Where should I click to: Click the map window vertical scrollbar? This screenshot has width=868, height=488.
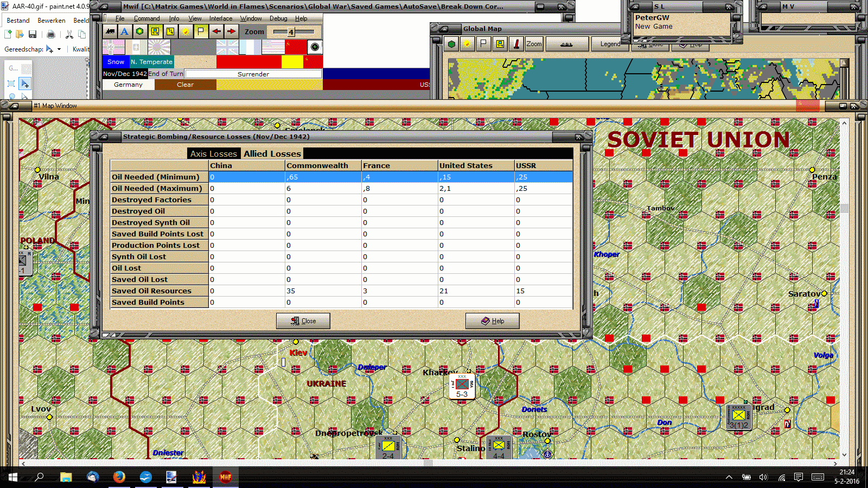[844, 289]
